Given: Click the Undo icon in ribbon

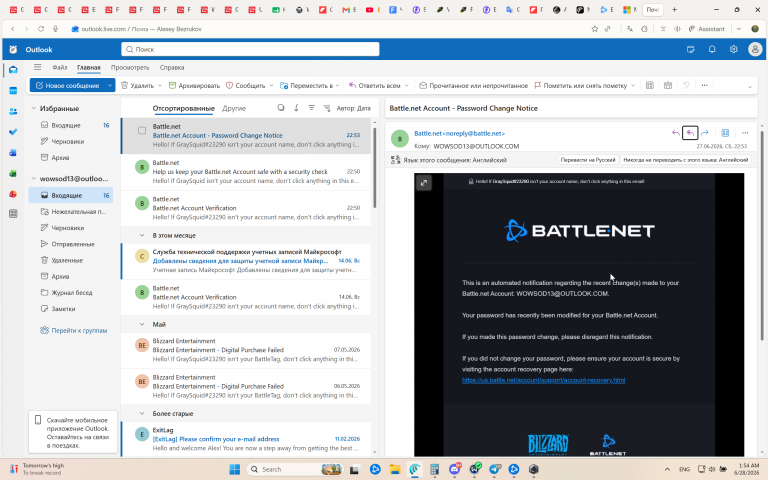Looking at the screenshot, I should coord(686,85).
